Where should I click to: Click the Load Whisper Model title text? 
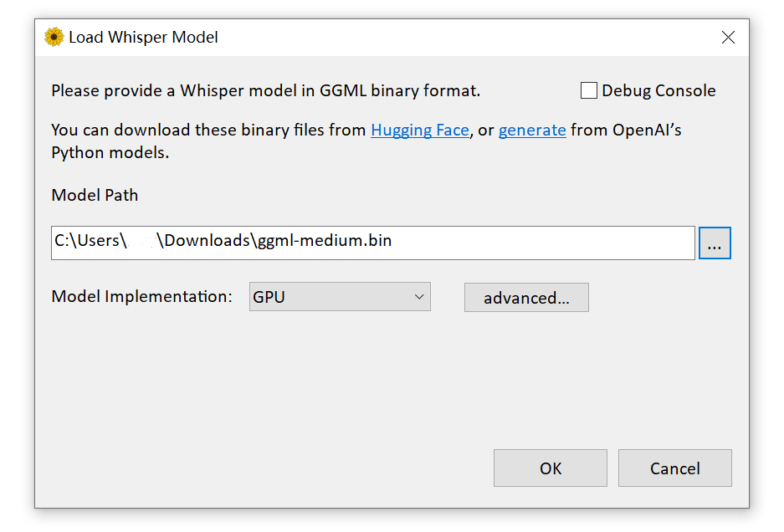(143, 38)
